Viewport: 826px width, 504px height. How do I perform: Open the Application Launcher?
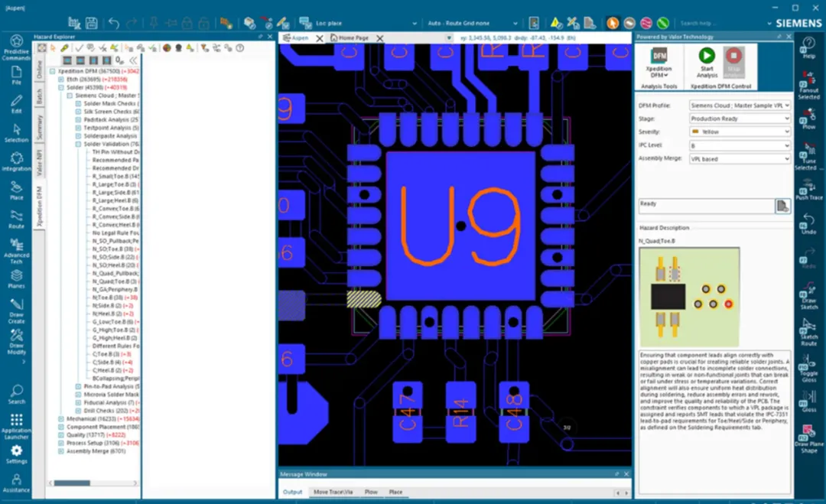click(x=16, y=427)
